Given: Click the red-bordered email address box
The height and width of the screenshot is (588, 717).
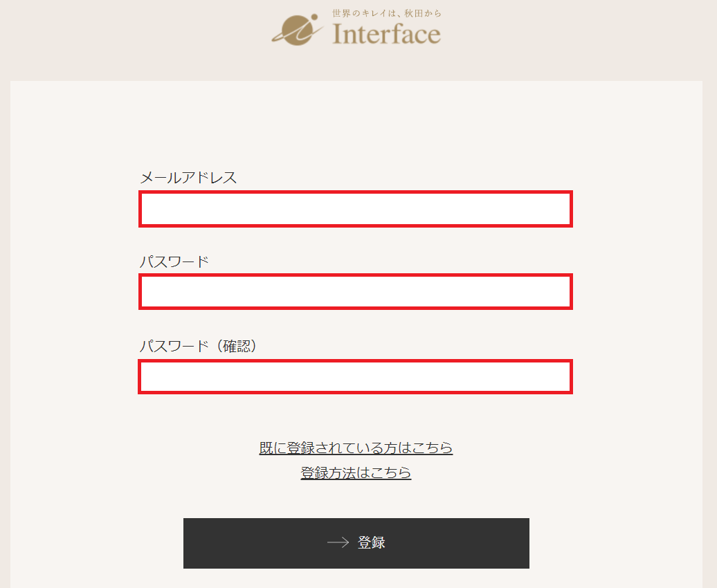Looking at the screenshot, I should (356, 209).
